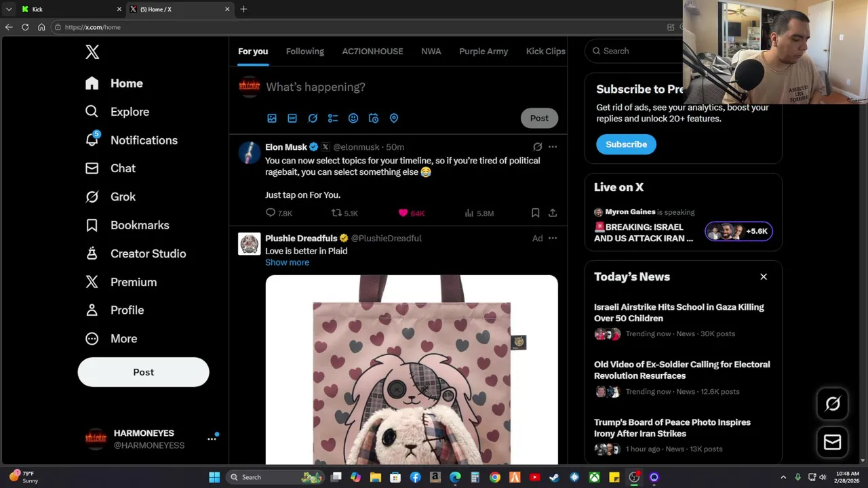
Task: Click the composer Post button
Action: 539,118
